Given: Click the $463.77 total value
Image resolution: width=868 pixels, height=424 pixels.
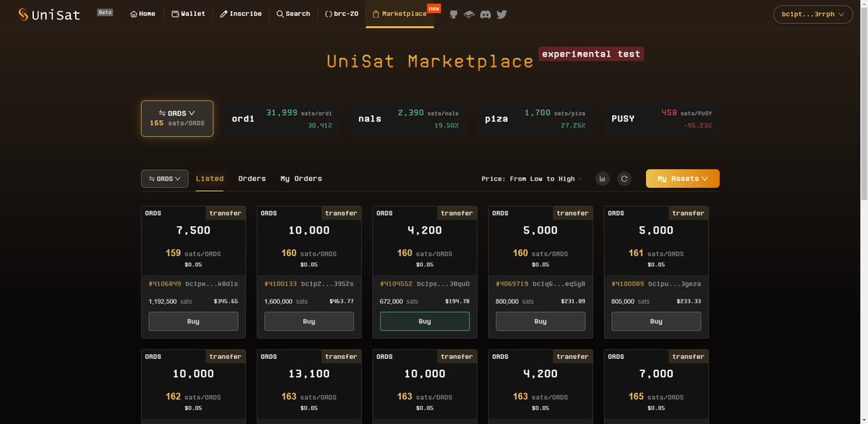Looking at the screenshot, I should pos(341,301).
